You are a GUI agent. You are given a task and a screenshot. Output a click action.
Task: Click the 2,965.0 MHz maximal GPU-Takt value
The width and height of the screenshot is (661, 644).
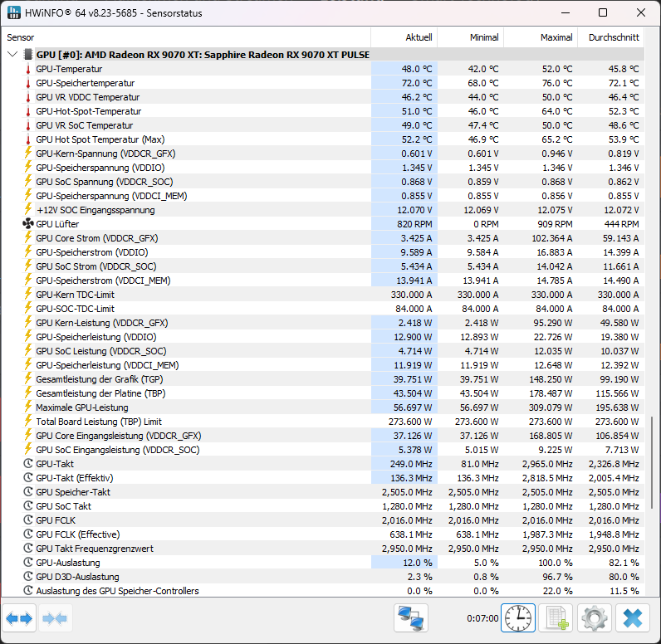[x=547, y=464]
